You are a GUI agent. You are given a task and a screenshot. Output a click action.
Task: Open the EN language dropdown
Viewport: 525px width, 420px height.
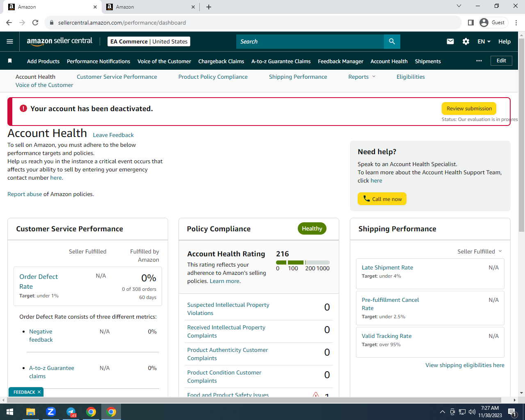[484, 41]
